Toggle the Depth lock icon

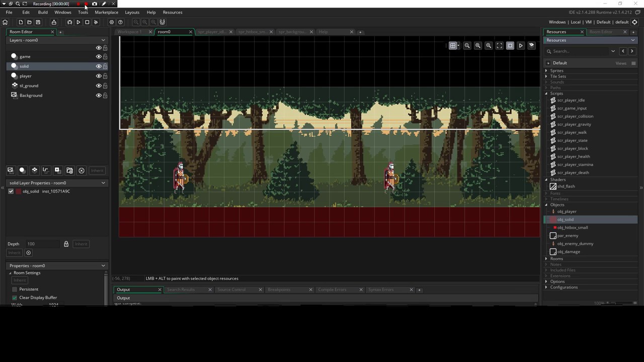pyautogui.click(x=66, y=244)
